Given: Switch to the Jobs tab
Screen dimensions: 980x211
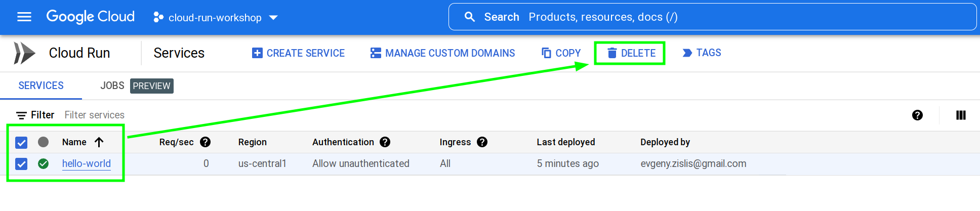Looking at the screenshot, I should click(x=112, y=86).
